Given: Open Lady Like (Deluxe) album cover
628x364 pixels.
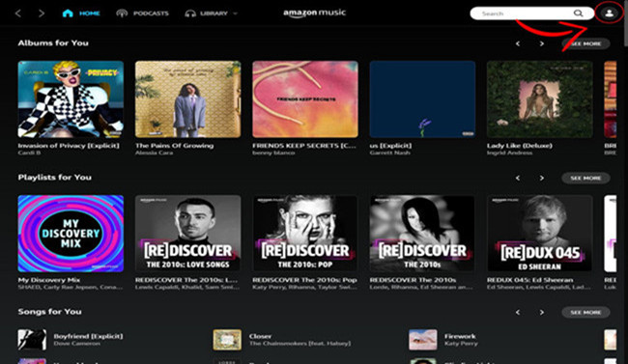Looking at the screenshot, I should (540, 99).
